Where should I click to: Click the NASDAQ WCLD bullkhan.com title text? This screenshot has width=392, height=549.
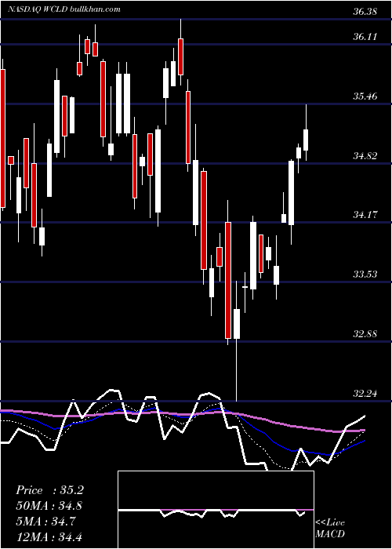click(64, 9)
